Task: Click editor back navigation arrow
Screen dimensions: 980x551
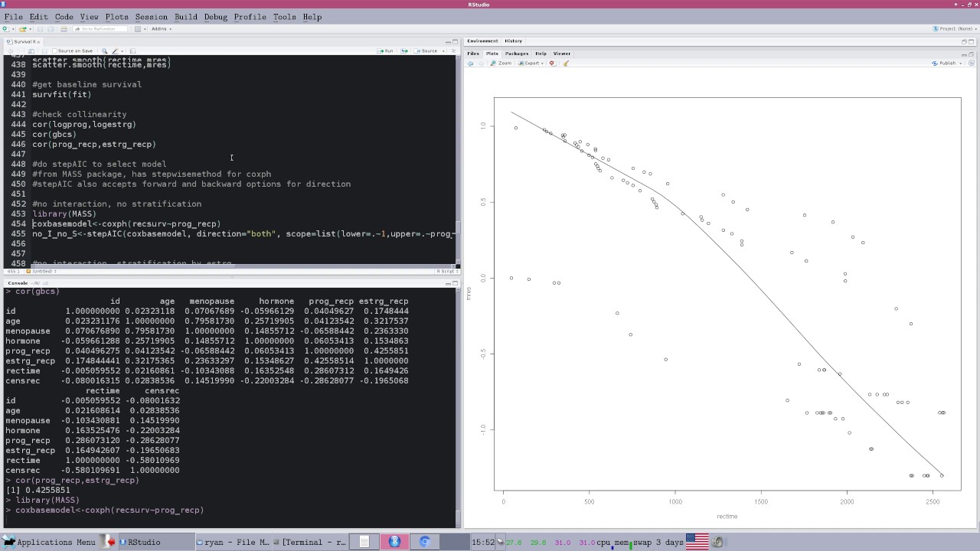Action: click(x=10, y=51)
